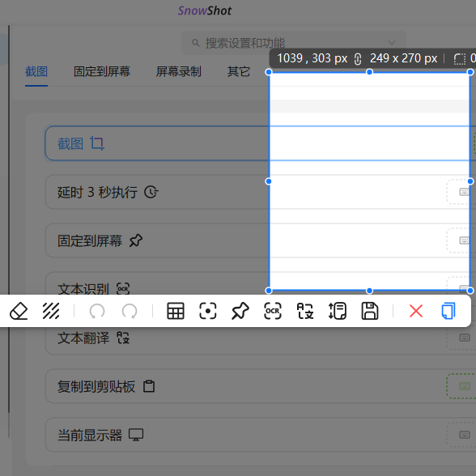
Task: Click the crop icon next to 截图
Action: tap(97, 143)
